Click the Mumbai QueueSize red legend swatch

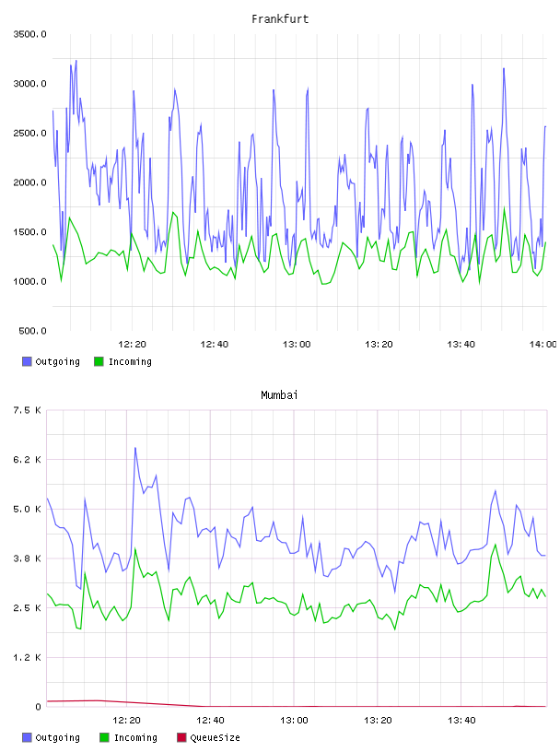point(181,737)
